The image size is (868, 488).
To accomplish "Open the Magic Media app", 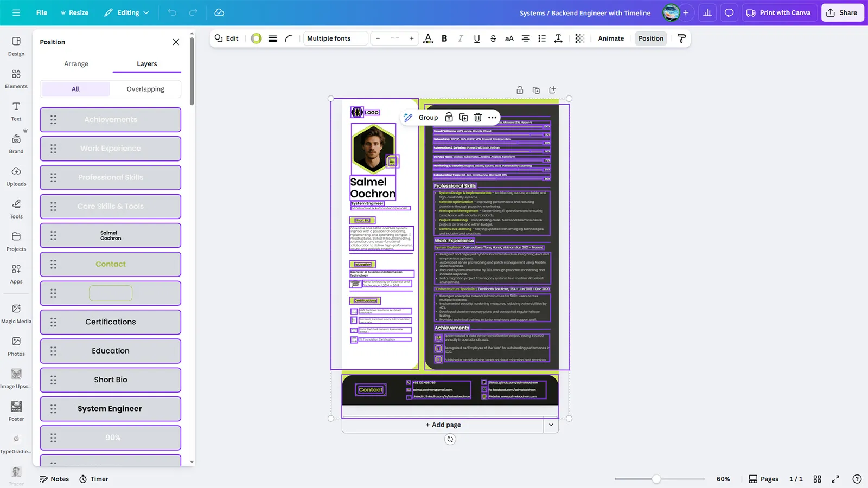I will pyautogui.click(x=16, y=313).
